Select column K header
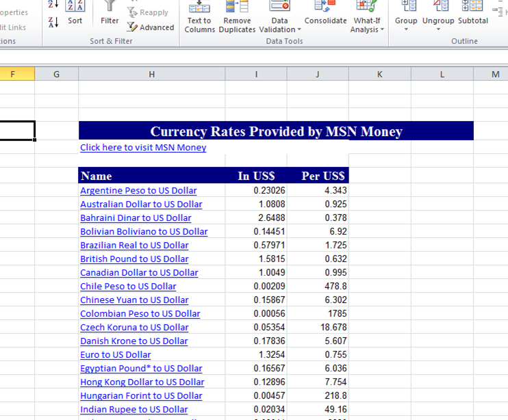This screenshot has height=420, width=508. tap(380, 74)
